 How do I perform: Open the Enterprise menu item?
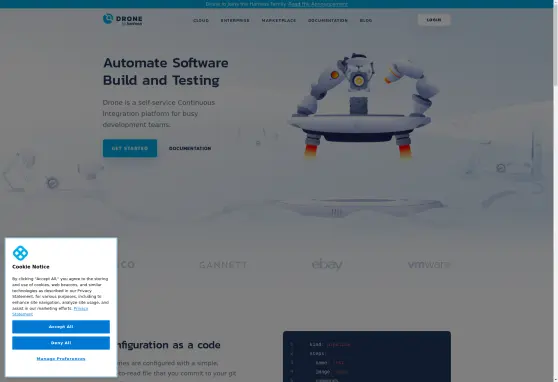(235, 21)
